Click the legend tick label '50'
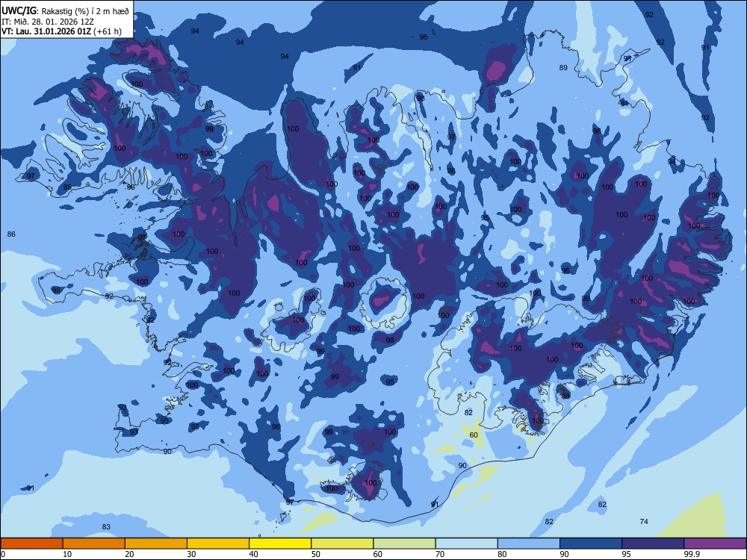This screenshot has width=747, height=560. point(316,554)
